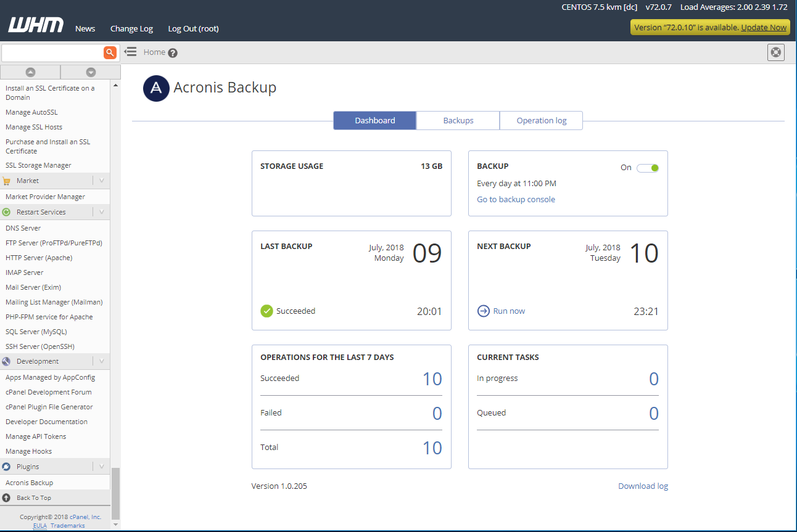Screen dimensions: 797x532
Task: Switch to the Dashboard tab
Action: pyautogui.click(x=375, y=120)
